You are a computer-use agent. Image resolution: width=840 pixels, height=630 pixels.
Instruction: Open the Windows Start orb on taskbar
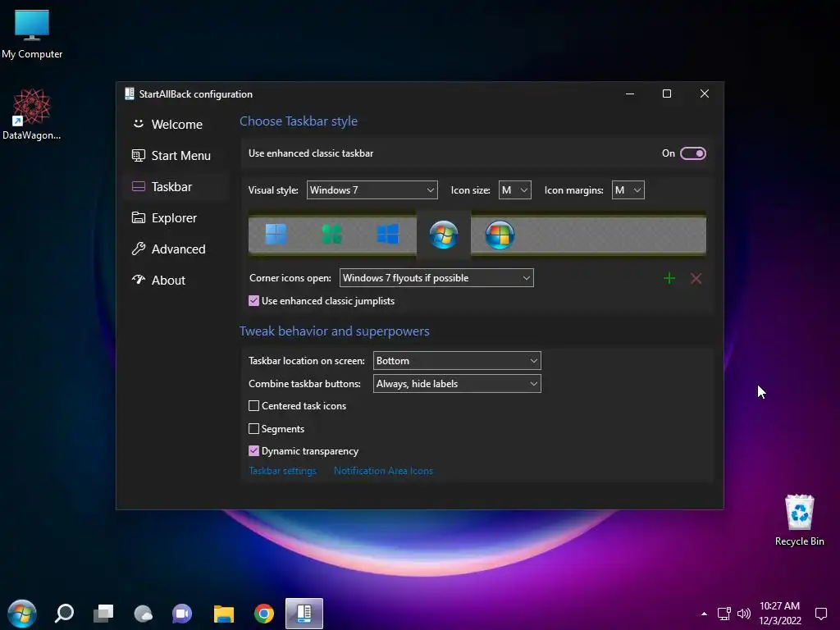click(22, 614)
